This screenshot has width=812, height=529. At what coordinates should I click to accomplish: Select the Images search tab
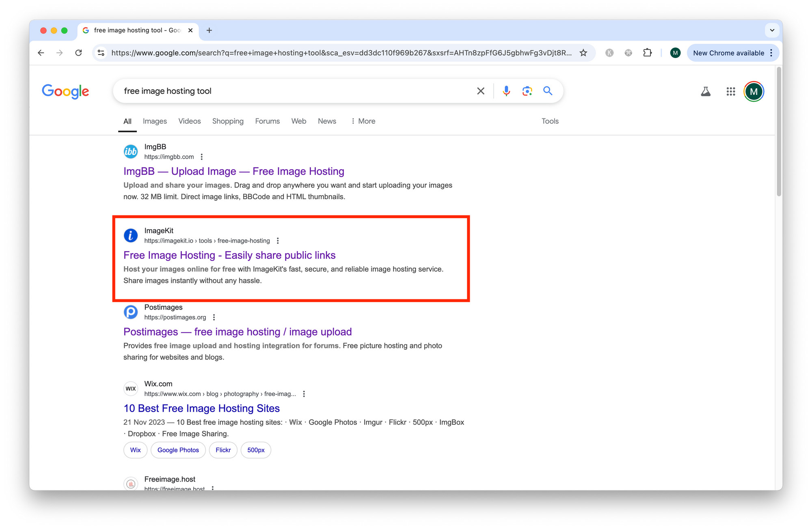(153, 121)
